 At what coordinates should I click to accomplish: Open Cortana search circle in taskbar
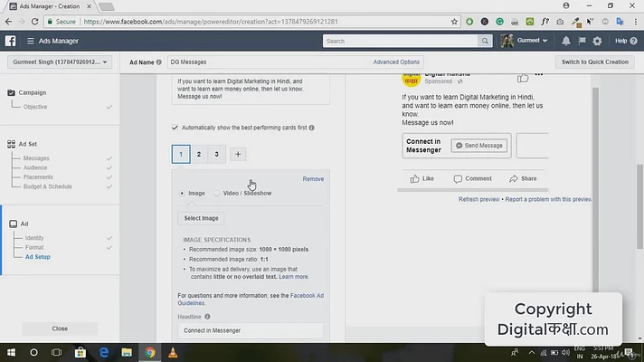[33, 353]
